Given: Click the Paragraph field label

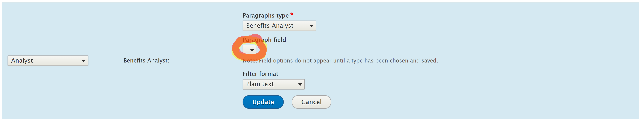Looking at the screenshot, I should pos(264,40).
